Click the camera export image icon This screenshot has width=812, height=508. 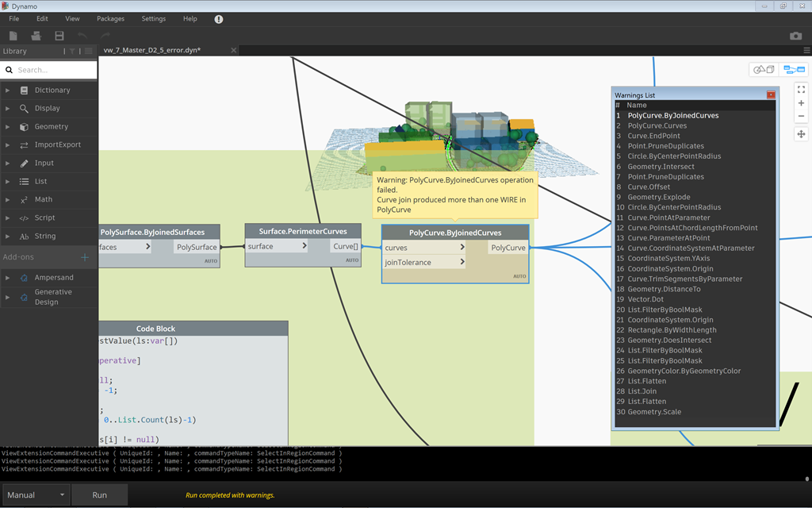[795, 36]
